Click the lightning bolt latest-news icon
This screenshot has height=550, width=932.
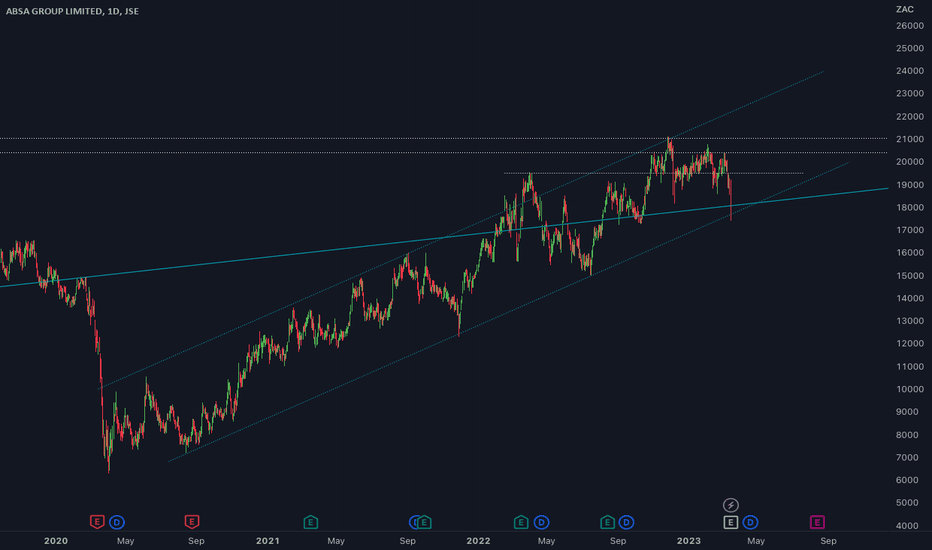731,505
